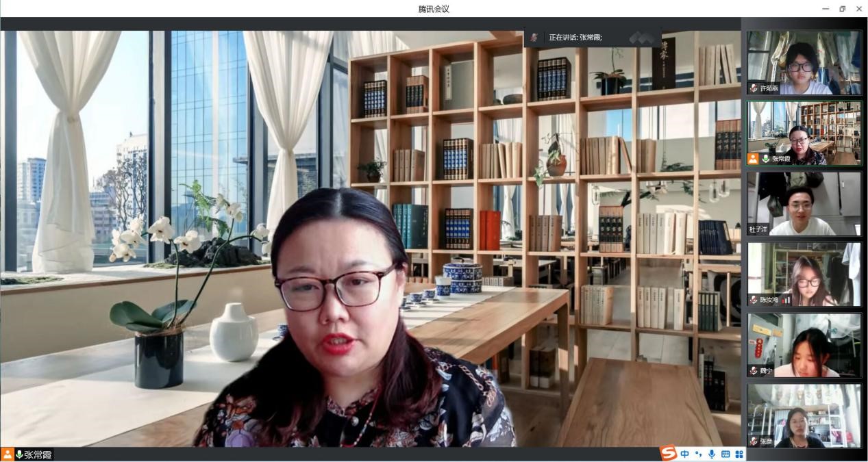Click the muted mic icon on 许苑燕's tile
Viewport: 868px width, 462px height.
754,88
